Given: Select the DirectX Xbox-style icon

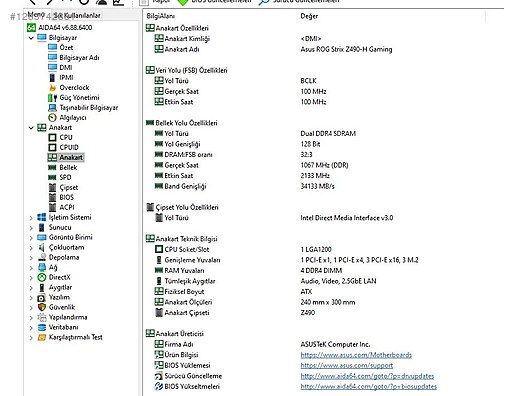Looking at the screenshot, I should click(41, 277).
